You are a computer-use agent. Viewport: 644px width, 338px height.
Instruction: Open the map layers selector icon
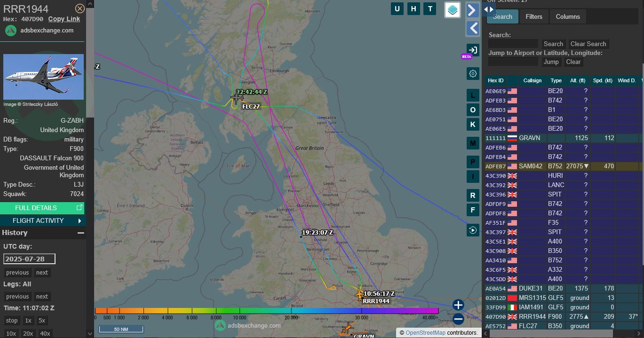(452, 10)
